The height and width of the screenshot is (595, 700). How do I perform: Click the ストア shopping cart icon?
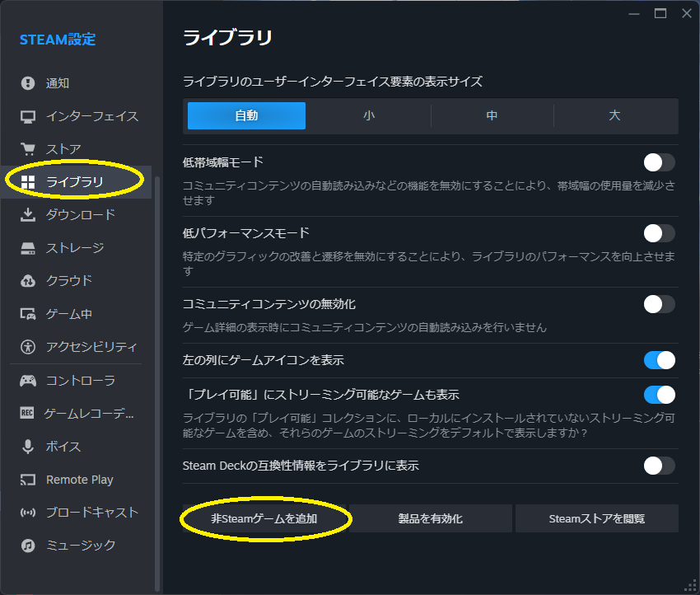point(28,149)
